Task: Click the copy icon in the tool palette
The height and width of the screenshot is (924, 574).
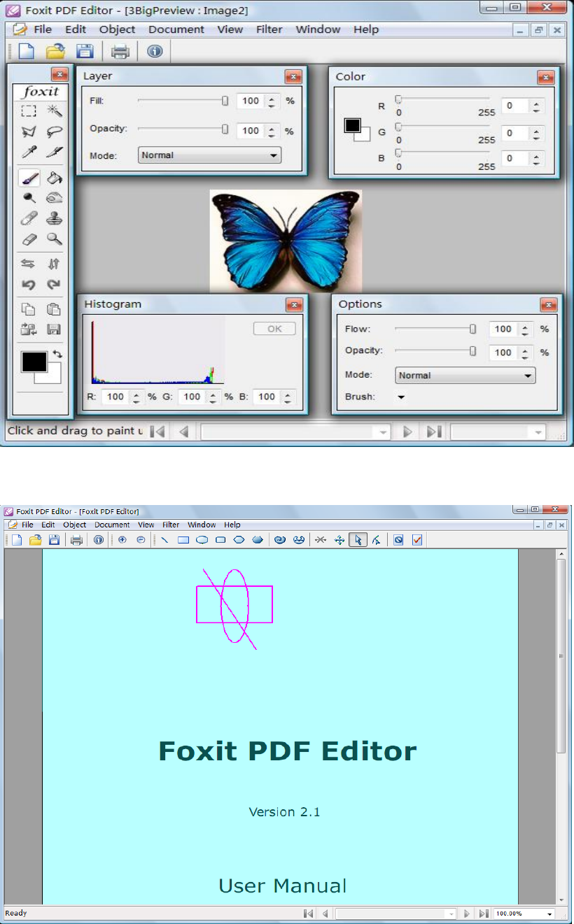Action: tap(29, 309)
